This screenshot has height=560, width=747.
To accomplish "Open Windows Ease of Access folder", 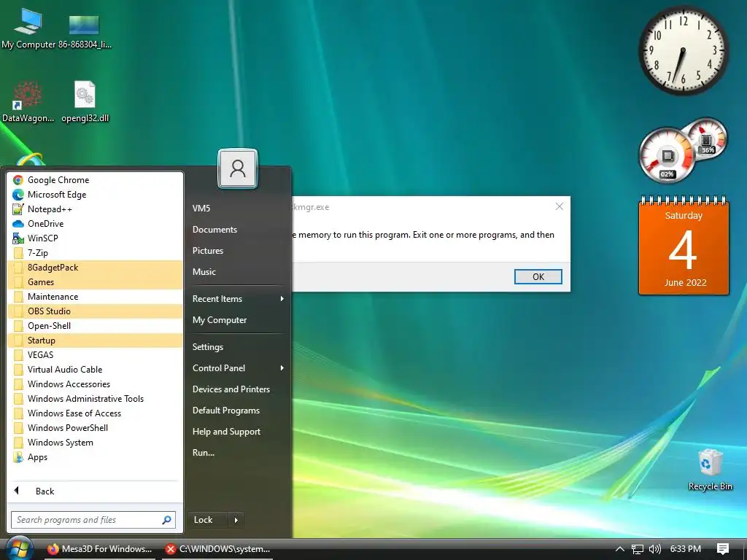I will (96, 413).
